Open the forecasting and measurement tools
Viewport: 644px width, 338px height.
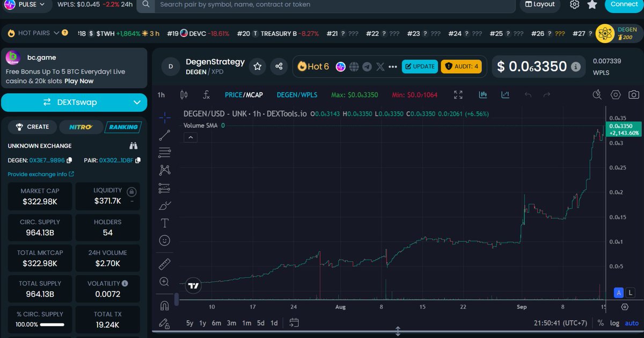165,188
